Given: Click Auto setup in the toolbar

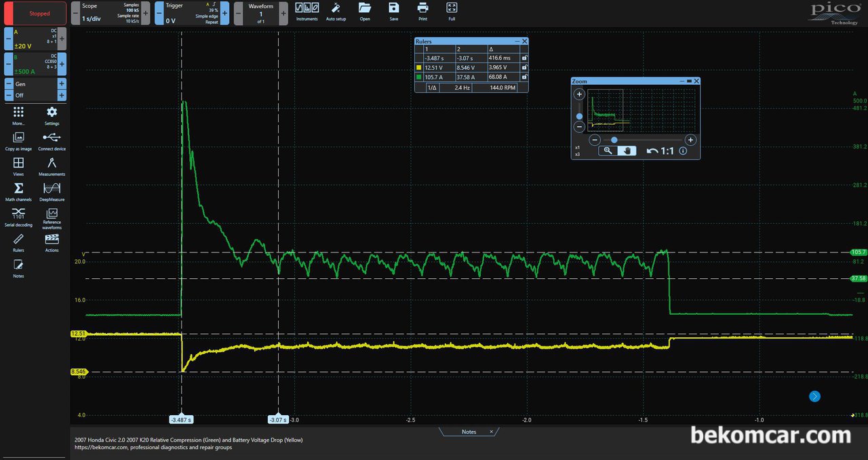Looking at the screenshot, I should 336,11.
